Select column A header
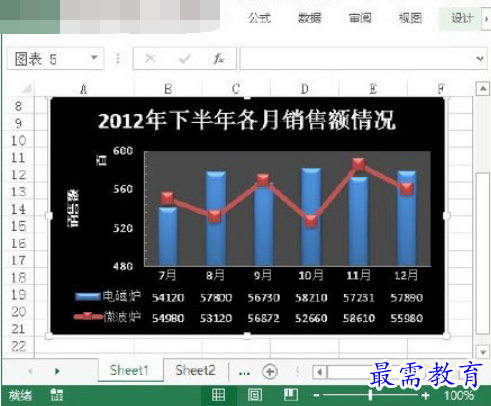491x406 pixels. [x=84, y=89]
